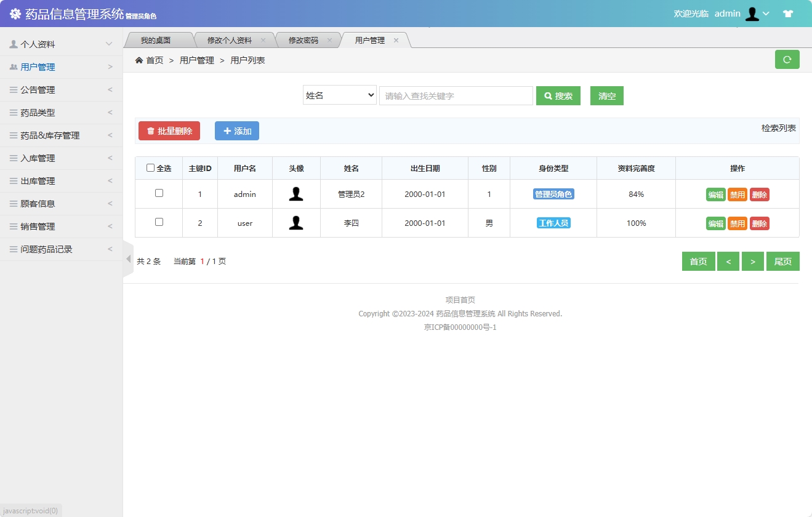Click admin's avatar icon in the table
This screenshot has height=517, width=812.
296,194
